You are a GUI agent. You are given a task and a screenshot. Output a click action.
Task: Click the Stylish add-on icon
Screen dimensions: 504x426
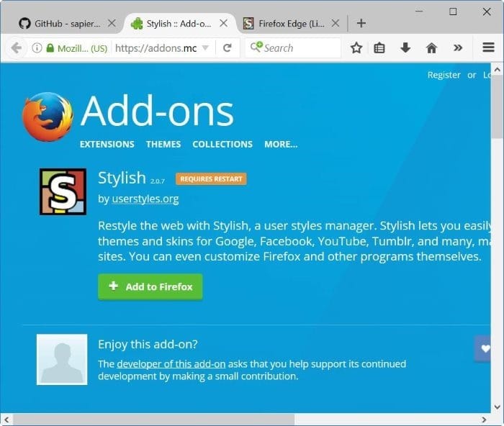tap(63, 191)
